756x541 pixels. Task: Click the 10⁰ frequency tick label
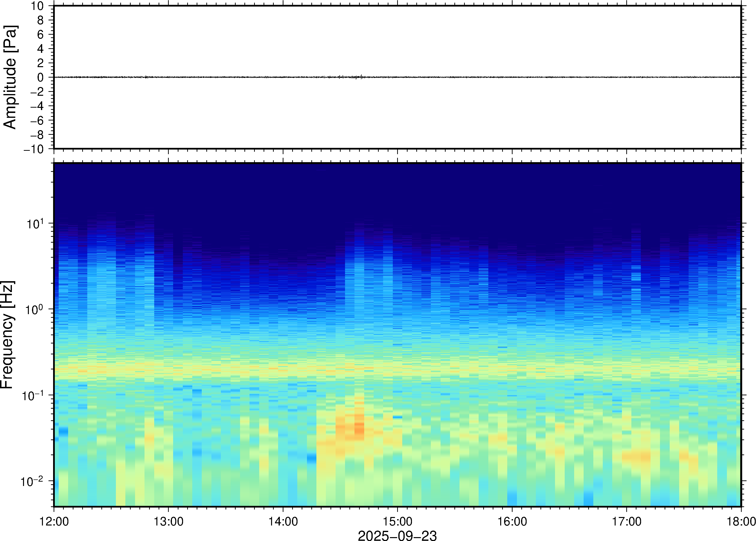click(34, 310)
